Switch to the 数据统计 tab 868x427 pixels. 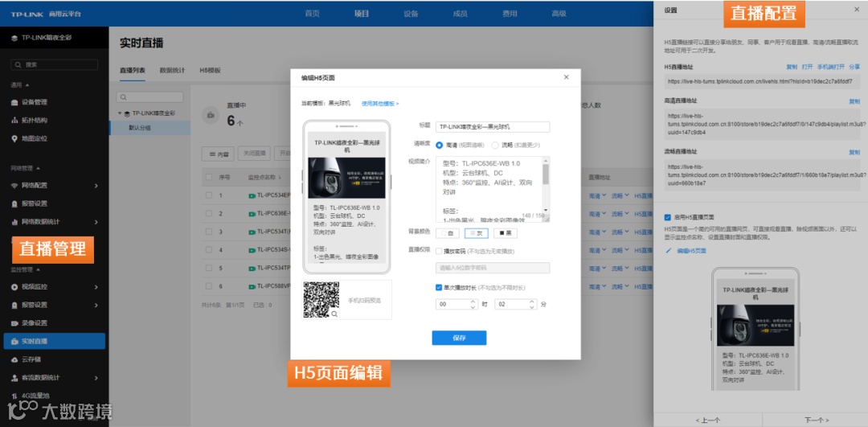[172, 70]
